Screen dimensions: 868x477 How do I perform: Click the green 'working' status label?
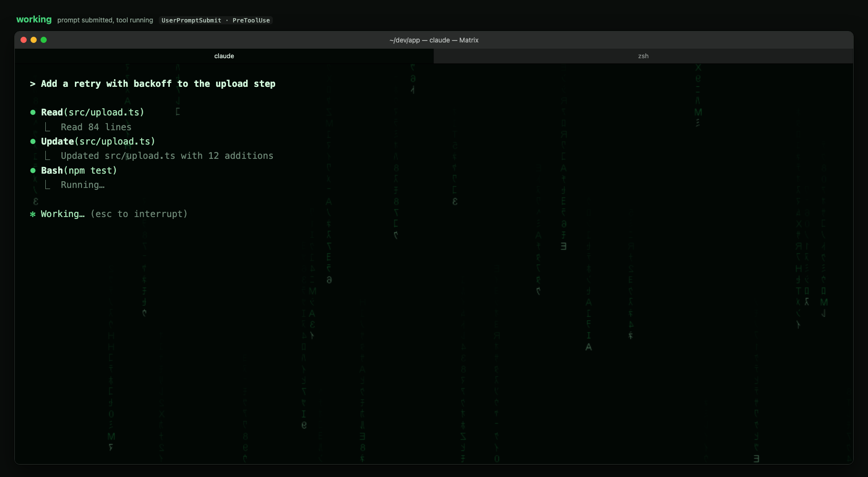(x=34, y=20)
